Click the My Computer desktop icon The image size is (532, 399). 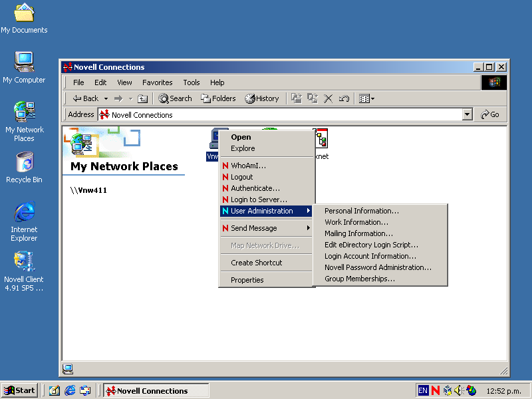24,67
